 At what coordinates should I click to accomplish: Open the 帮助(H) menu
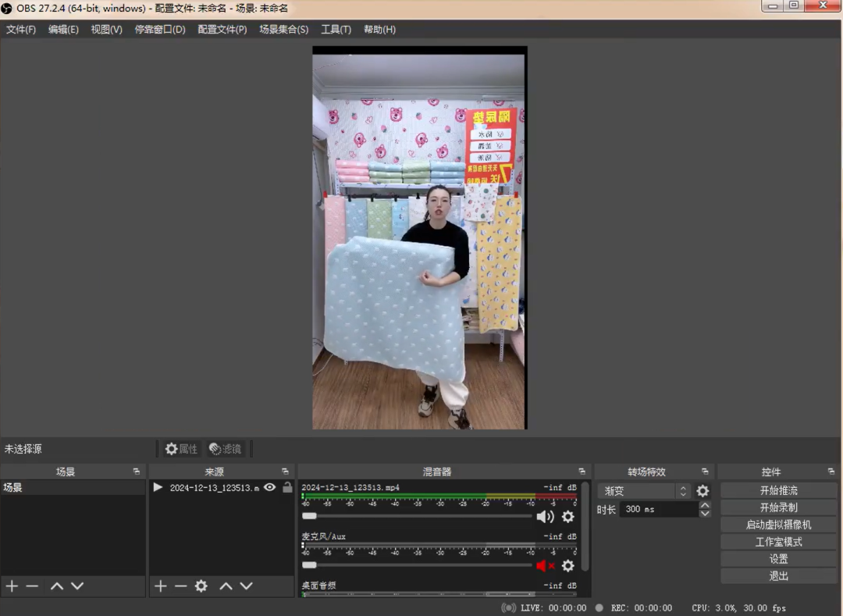[379, 30]
